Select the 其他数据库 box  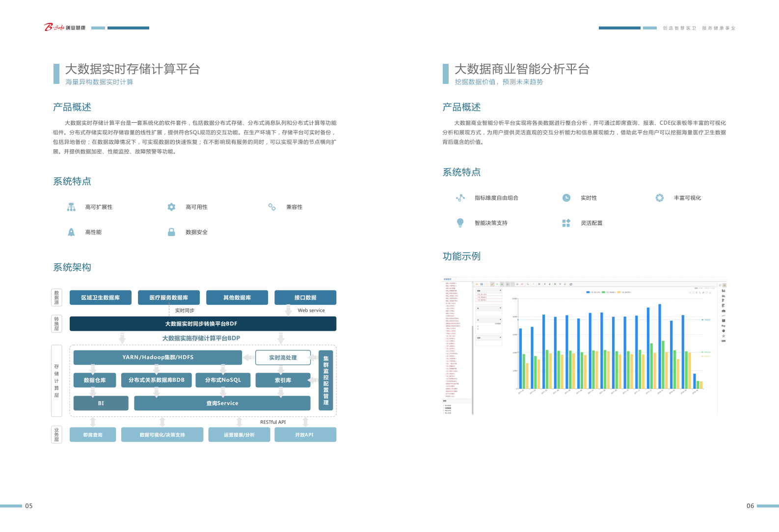coord(237,297)
